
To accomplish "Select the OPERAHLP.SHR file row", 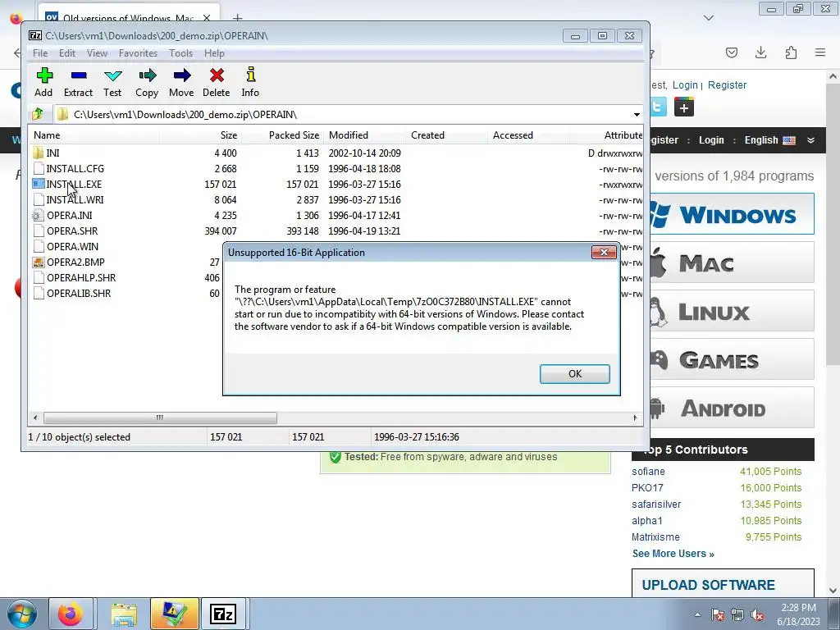I will point(126,277).
